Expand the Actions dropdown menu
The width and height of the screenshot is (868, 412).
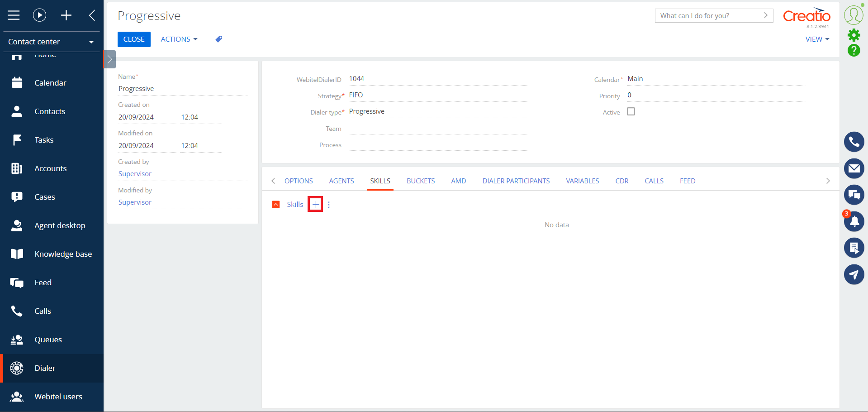coord(179,39)
